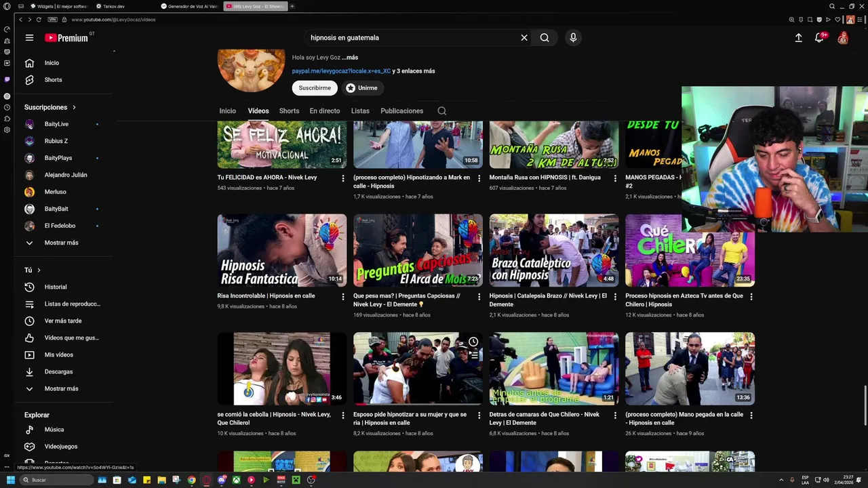Open the En directo tab
This screenshot has width=868, height=488.
pos(325,111)
